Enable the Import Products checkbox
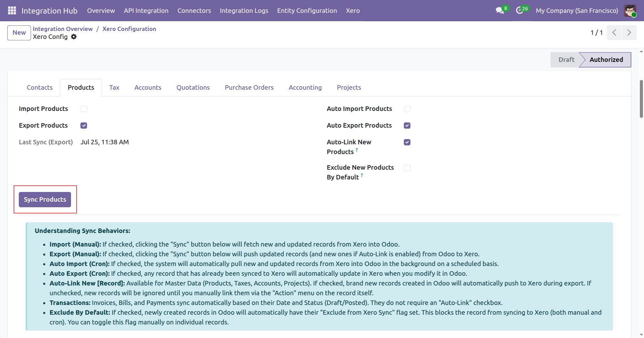Image resolution: width=644 pixels, height=338 pixels. pyautogui.click(x=84, y=109)
